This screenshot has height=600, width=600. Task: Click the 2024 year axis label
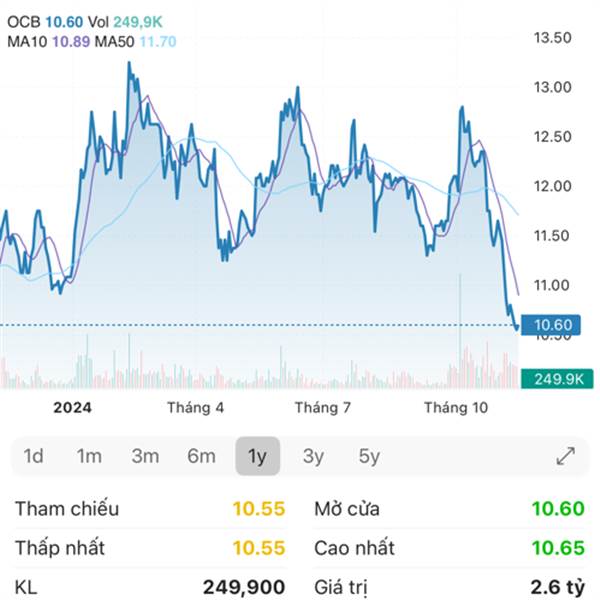(72, 407)
